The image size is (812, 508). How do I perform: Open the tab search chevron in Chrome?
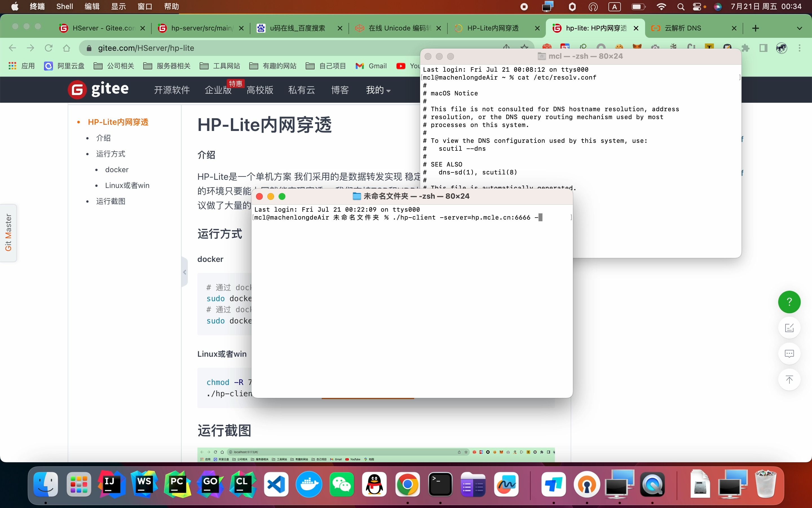[x=800, y=28]
